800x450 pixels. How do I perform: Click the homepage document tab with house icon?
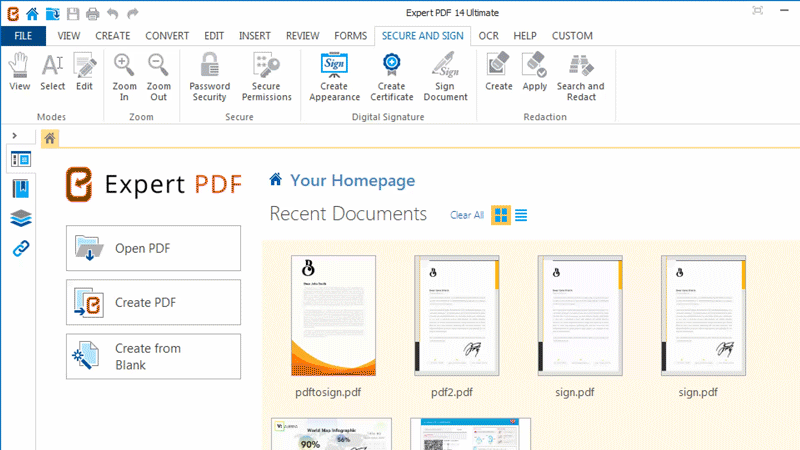[50, 138]
